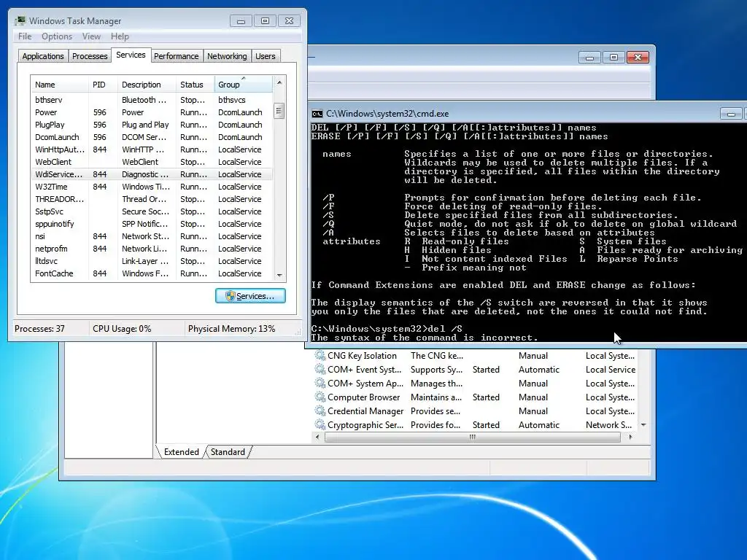
Task: Click the Cryptographic Services gear icon
Action: 320,425
